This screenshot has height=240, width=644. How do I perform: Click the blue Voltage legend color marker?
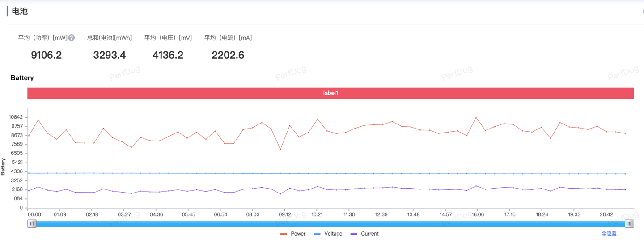click(317, 234)
